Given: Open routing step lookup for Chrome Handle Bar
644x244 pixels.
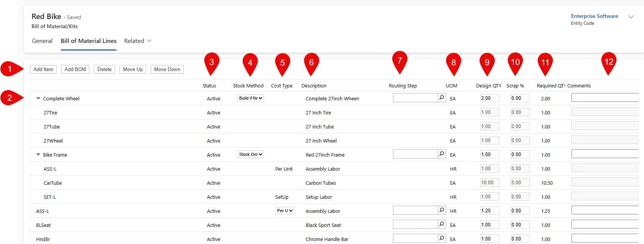Looking at the screenshot, I should [x=442, y=238].
